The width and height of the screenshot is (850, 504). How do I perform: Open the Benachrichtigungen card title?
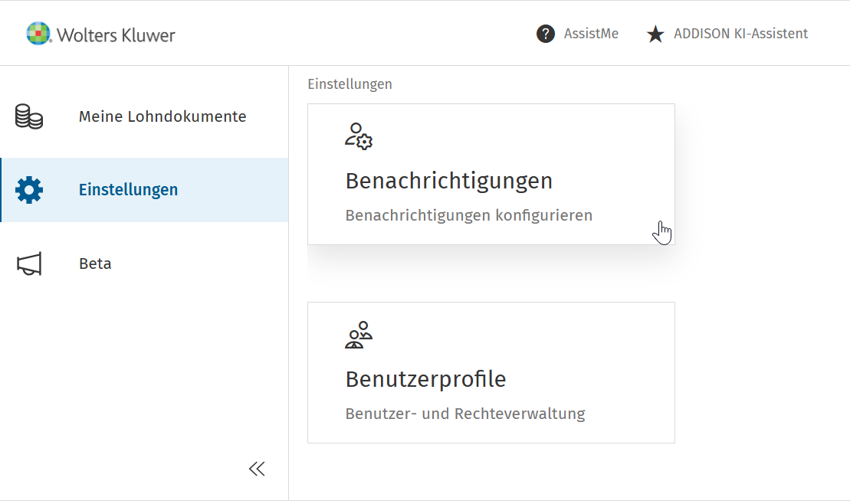point(449,181)
